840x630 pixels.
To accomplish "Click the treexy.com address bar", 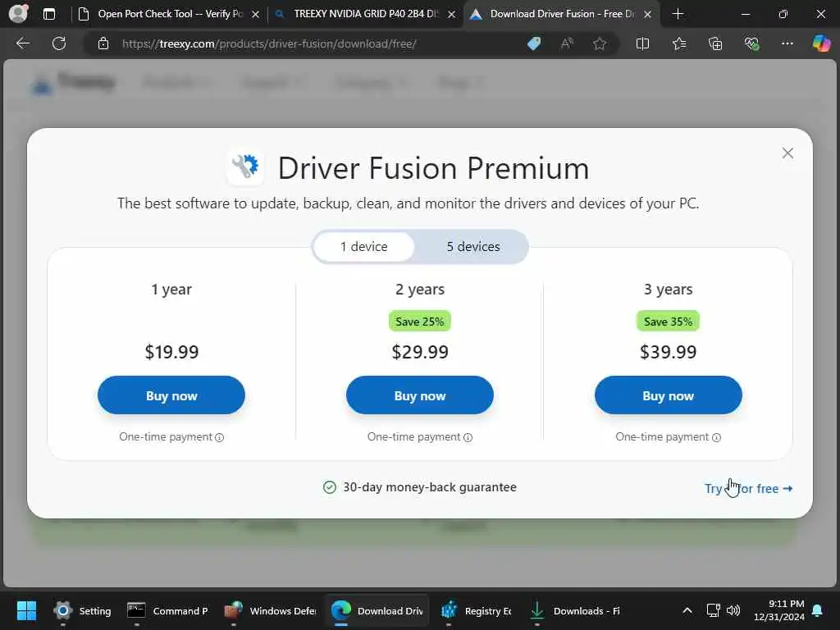I will [269, 43].
